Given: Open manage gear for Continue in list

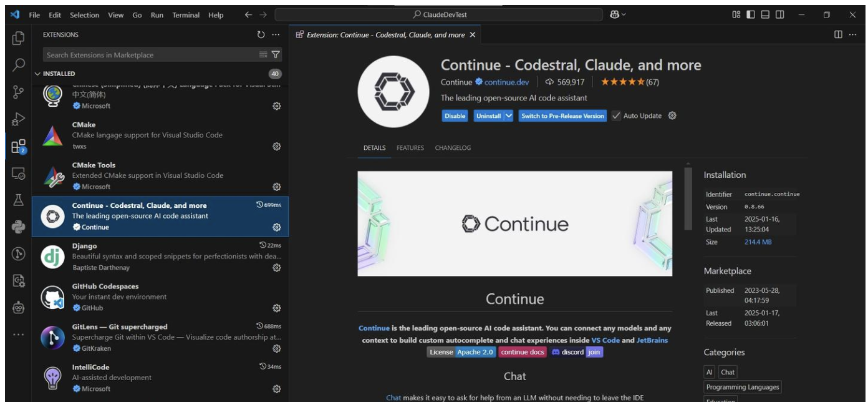Looking at the screenshot, I should (277, 227).
